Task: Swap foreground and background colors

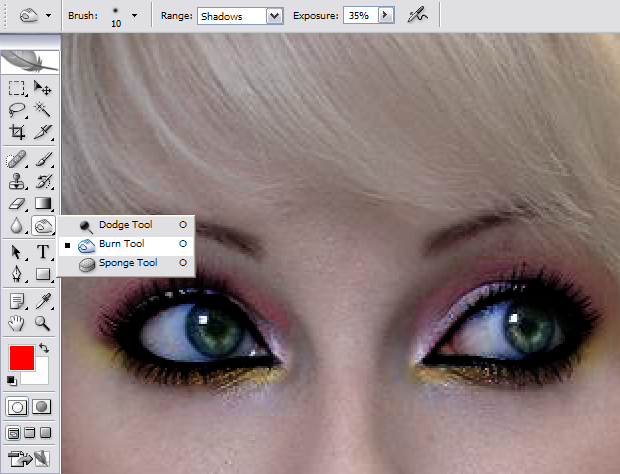Action: (x=44, y=348)
